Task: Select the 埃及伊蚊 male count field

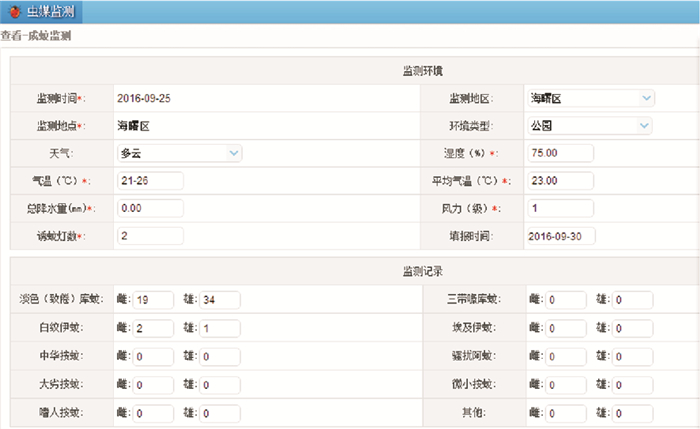Action: [x=632, y=328]
